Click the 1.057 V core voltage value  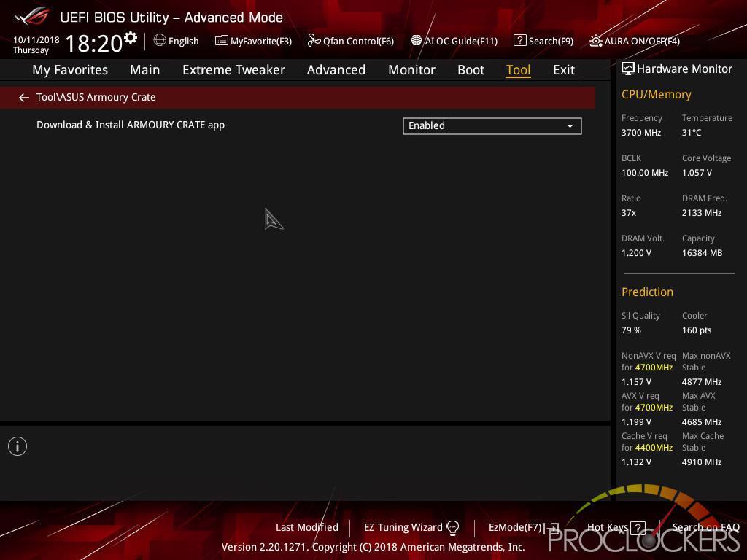pyautogui.click(x=697, y=172)
